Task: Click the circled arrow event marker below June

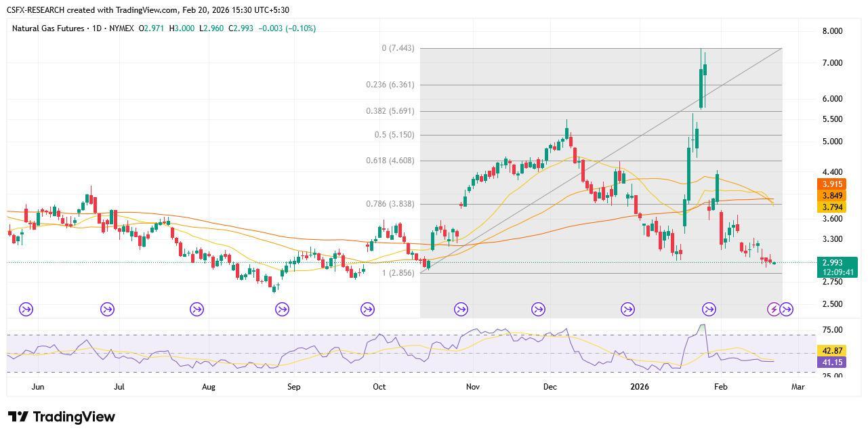Action: click(x=25, y=310)
